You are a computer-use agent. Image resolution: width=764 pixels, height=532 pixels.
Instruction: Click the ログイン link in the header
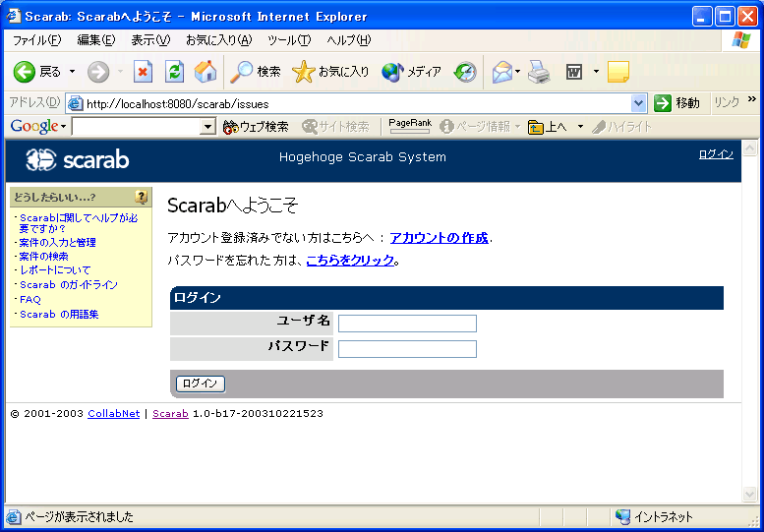coord(716,154)
